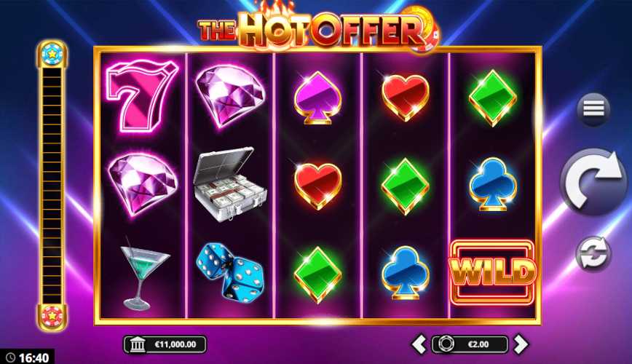Spin the reels with the arrow button
The width and height of the screenshot is (632, 364).
593,181
